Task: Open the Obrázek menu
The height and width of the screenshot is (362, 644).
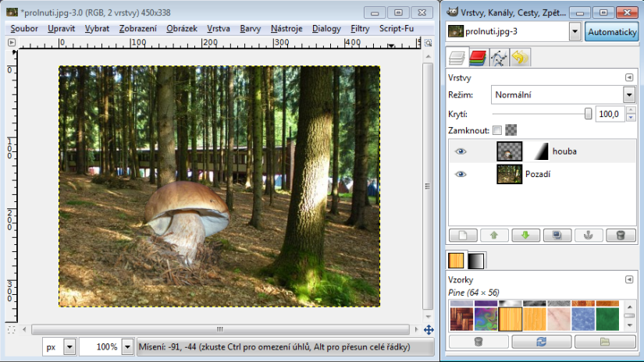Action: point(182,29)
